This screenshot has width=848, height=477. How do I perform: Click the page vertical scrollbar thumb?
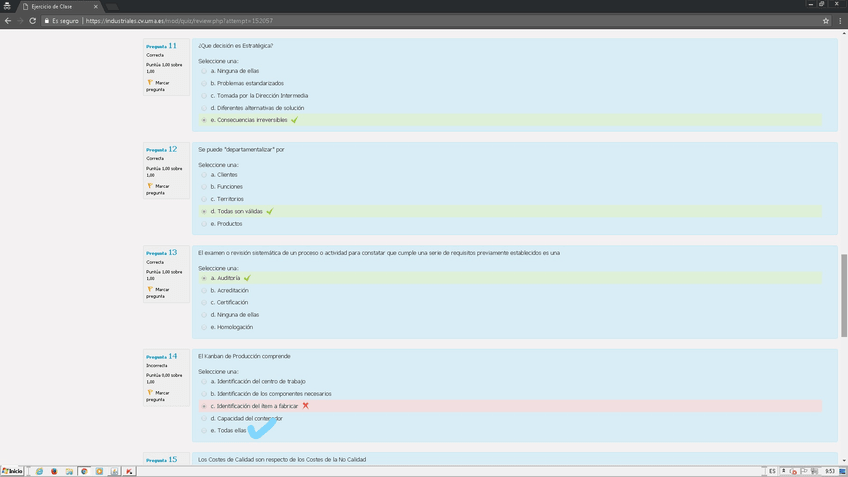(x=844, y=295)
